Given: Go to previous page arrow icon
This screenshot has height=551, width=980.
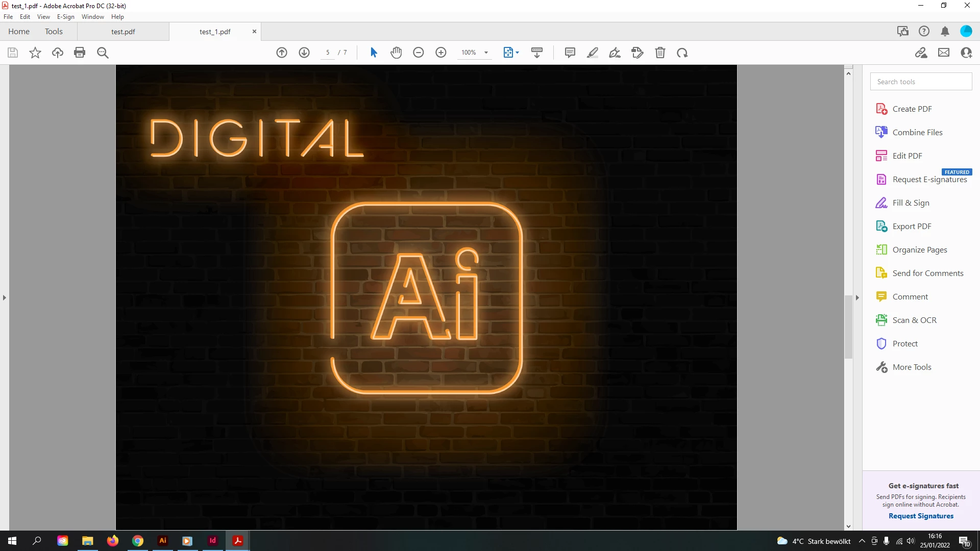Looking at the screenshot, I should 282,53.
